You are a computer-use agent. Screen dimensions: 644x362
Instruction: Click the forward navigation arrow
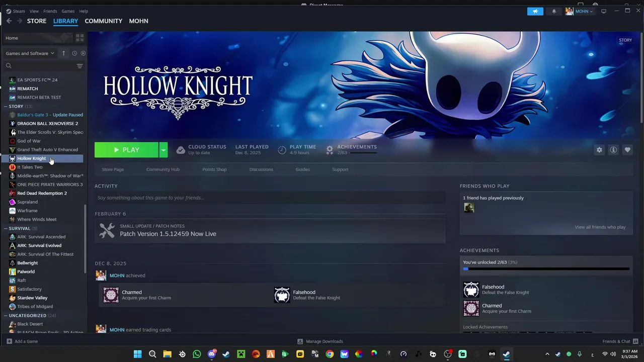pyautogui.click(x=20, y=21)
